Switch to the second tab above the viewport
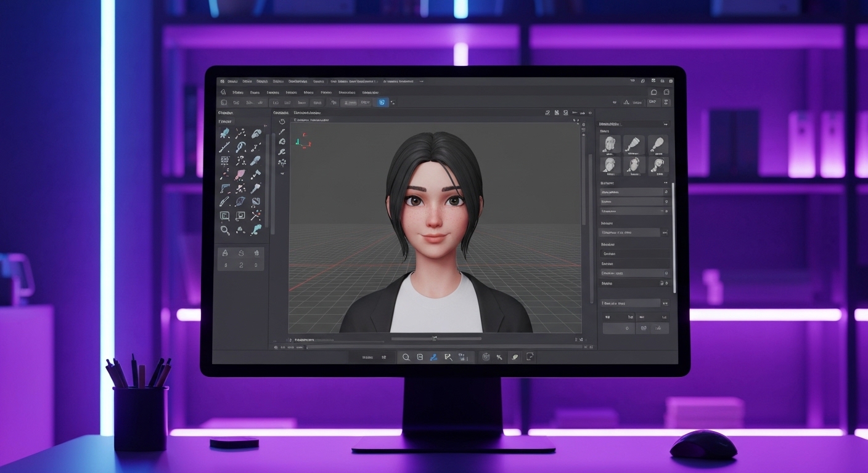Image resolution: width=868 pixels, height=473 pixels. tap(306, 113)
